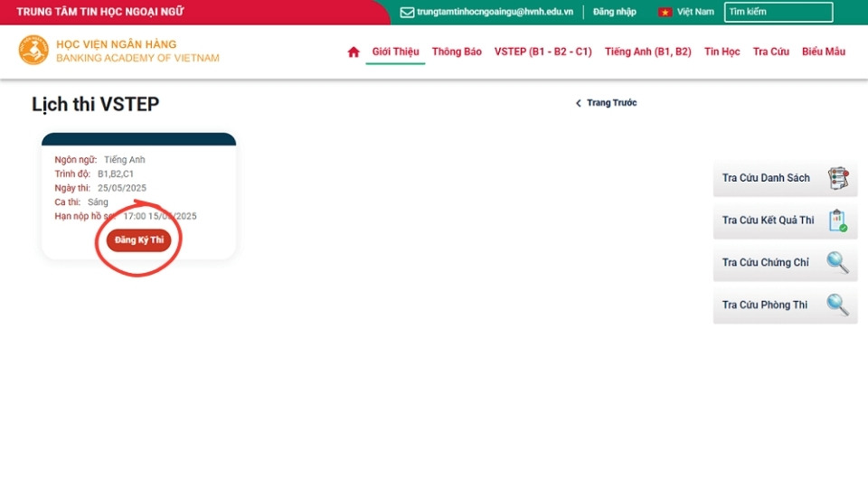Open the Giới Thiệu menu
The height and width of the screenshot is (488, 868).
(x=395, y=52)
